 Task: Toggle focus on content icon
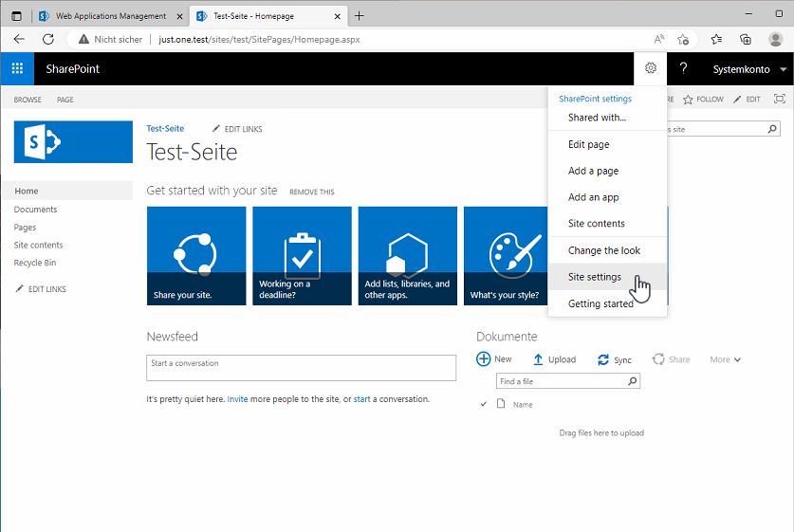pos(780,99)
